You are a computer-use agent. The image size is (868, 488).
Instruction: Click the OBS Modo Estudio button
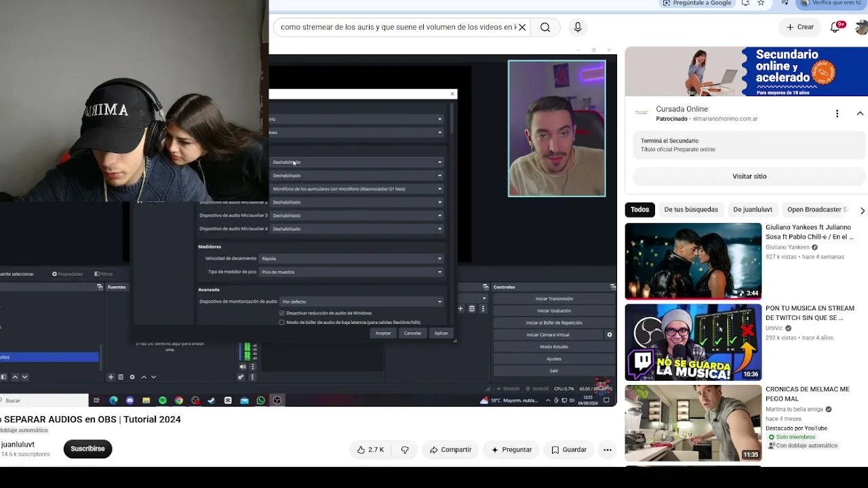pos(554,347)
